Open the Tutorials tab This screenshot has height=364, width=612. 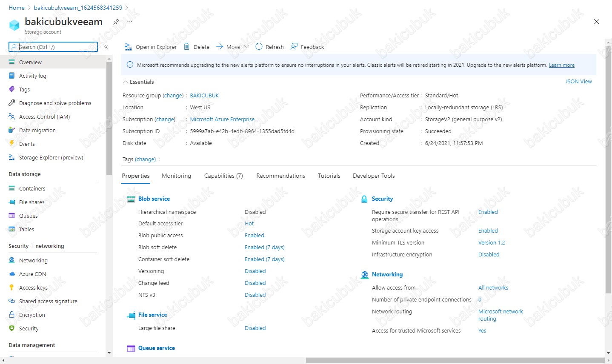click(x=329, y=176)
